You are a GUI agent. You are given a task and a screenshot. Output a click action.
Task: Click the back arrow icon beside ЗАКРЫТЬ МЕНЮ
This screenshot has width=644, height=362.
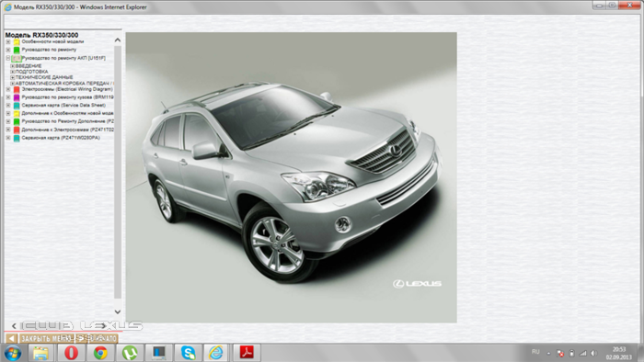(x=11, y=338)
